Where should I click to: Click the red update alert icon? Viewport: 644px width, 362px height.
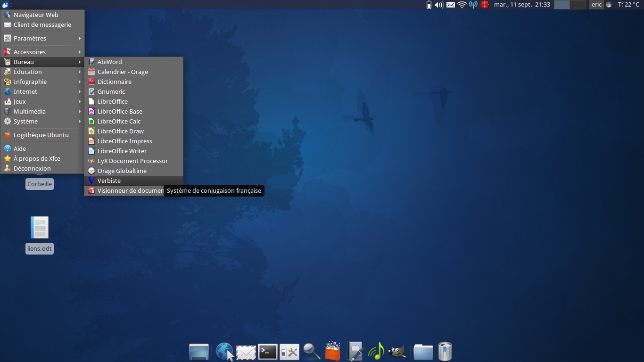click(485, 5)
